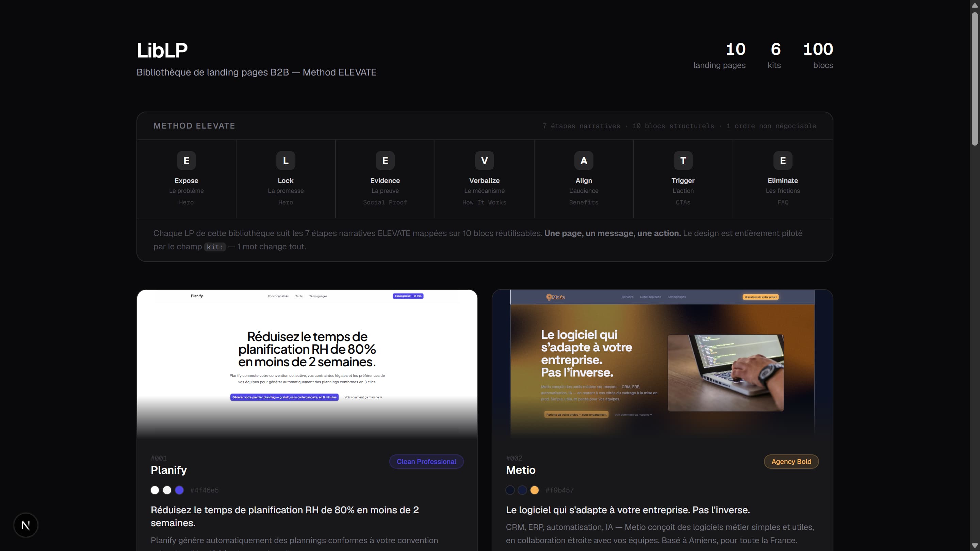Image resolution: width=980 pixels, height=551 pixels.
Task: Open the Planify landing page preview thumbnail
Action: [x=307, y=364]
